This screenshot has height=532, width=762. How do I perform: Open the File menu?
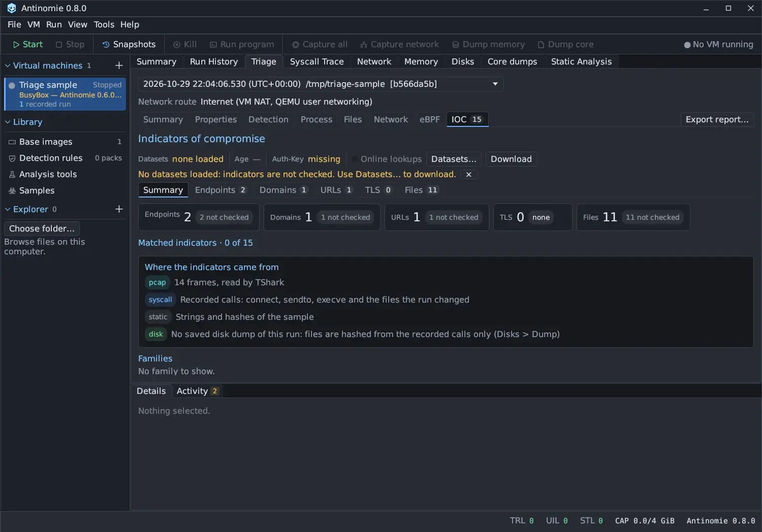click(x=14, y=24)
